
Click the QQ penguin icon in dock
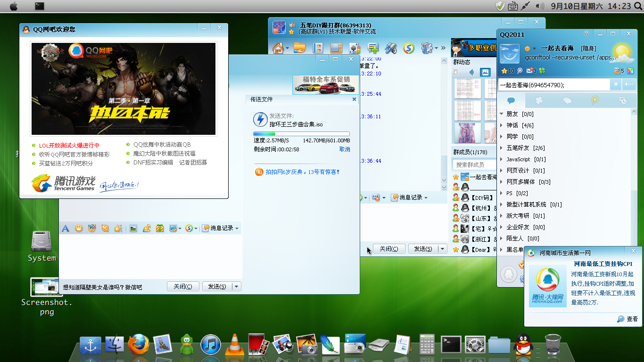pos(523,345)
